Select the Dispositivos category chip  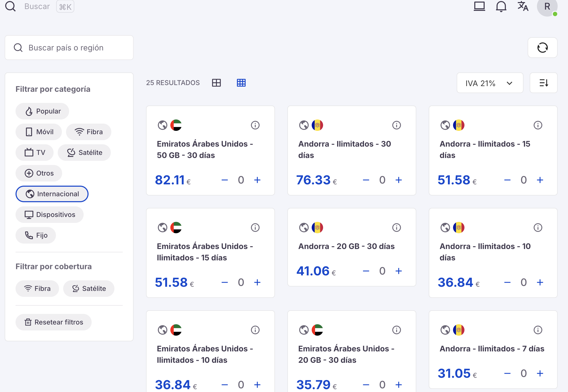pos(49,215)
